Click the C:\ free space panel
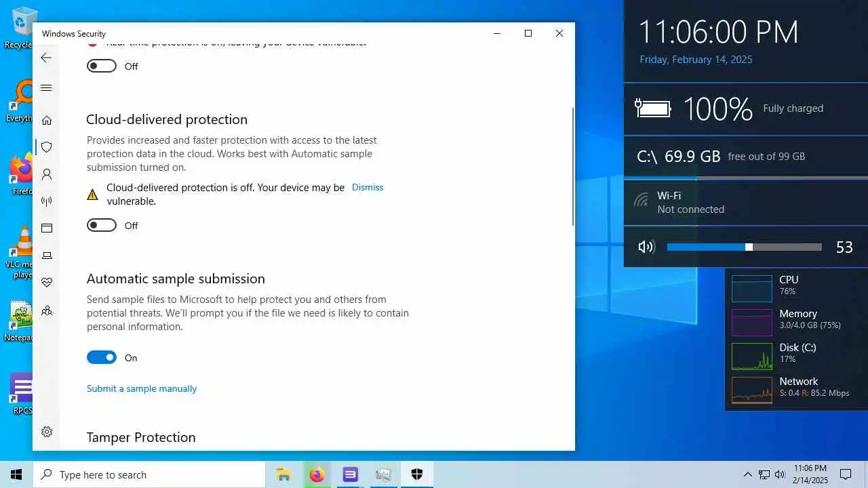The image size is (868, 488). tap(746, 157)
